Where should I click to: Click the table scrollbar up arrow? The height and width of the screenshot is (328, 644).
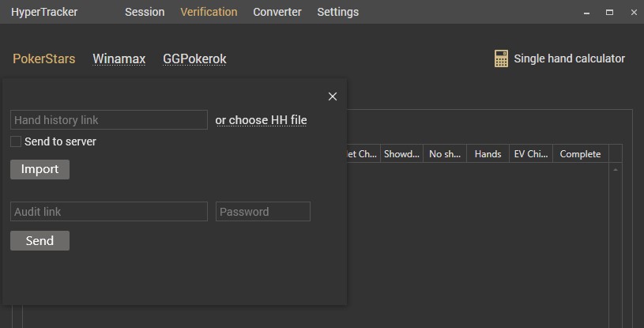coord(616,169)
